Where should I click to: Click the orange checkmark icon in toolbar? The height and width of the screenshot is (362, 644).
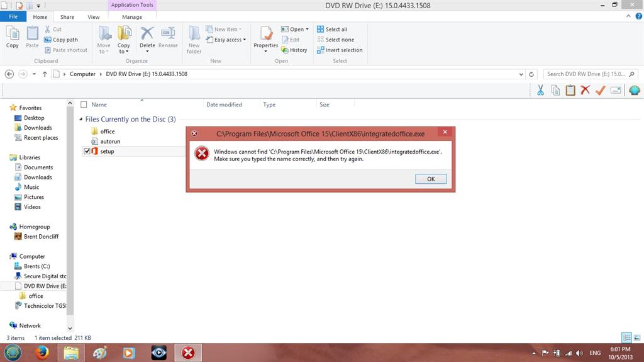(x=601, y=90)
